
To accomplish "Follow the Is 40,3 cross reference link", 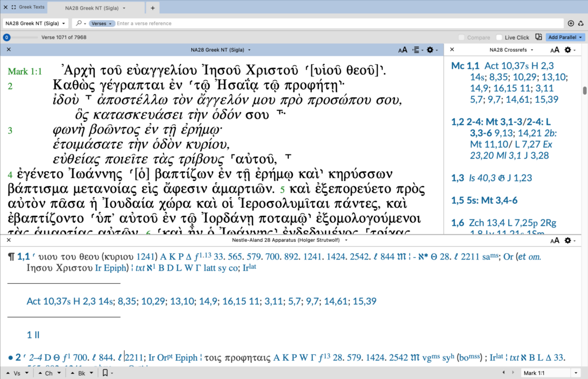I will click(x=482, y=178).
